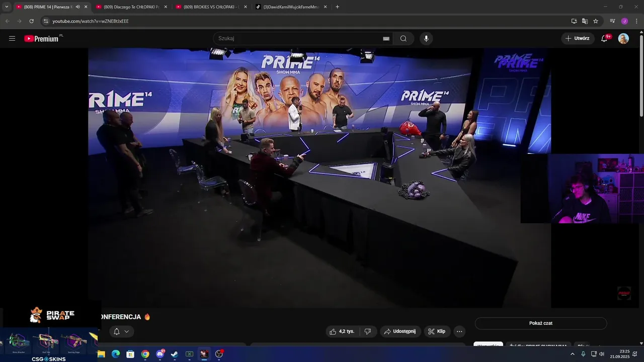Click the Pirate Swap logo overlay
The height and width of the screenshot is (362, 644).
click(x=52, y=315)
